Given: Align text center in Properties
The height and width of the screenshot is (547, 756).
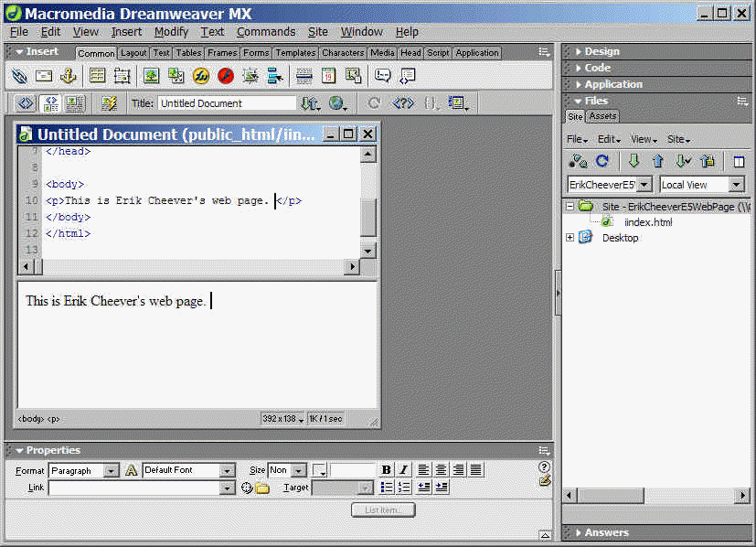Looking at the screenshot, I should point(441,470).
